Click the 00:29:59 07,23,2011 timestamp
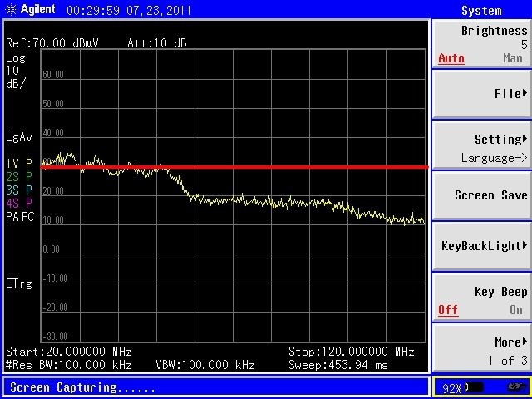 129,11
